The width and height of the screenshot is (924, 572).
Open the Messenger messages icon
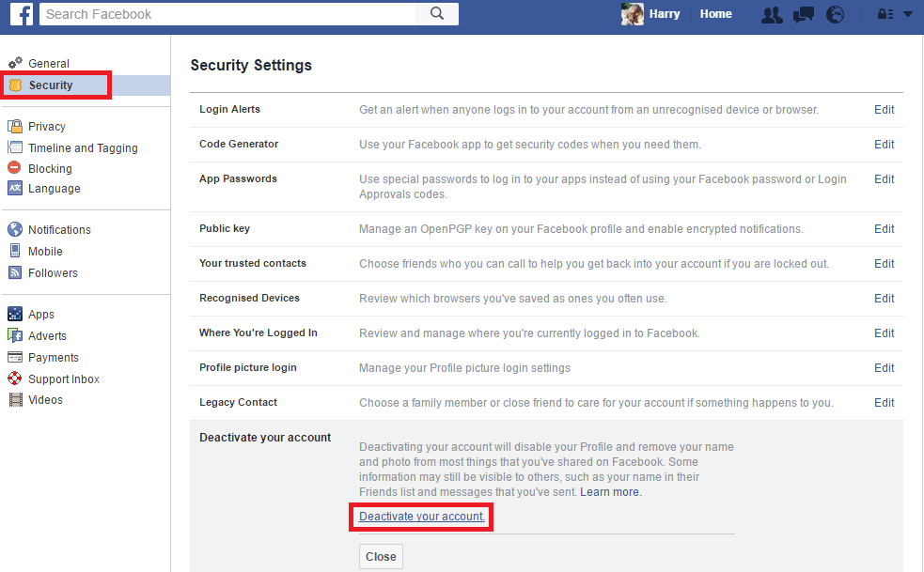[804, 14]
